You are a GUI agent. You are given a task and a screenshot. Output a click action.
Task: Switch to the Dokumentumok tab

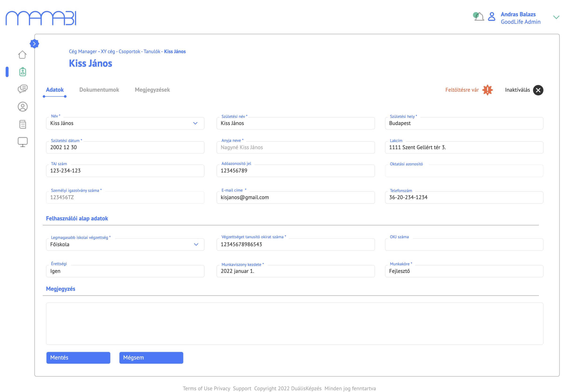tap(99, 90)
